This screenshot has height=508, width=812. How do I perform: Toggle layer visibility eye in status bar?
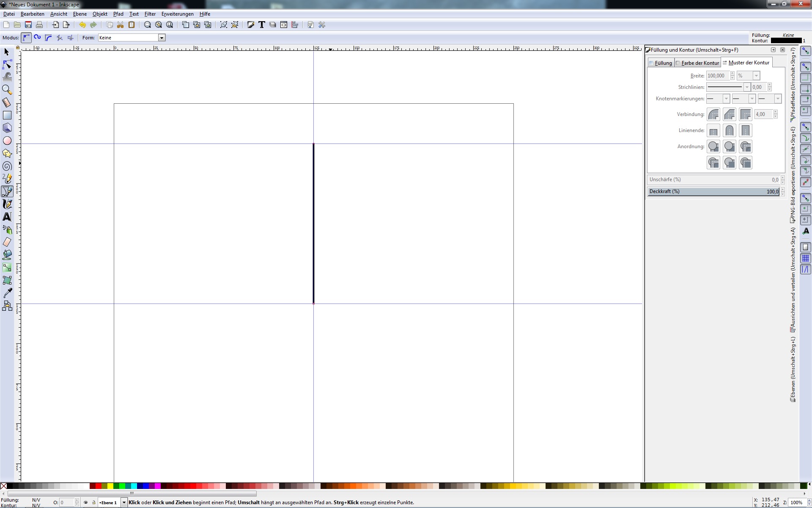(86, 502)
